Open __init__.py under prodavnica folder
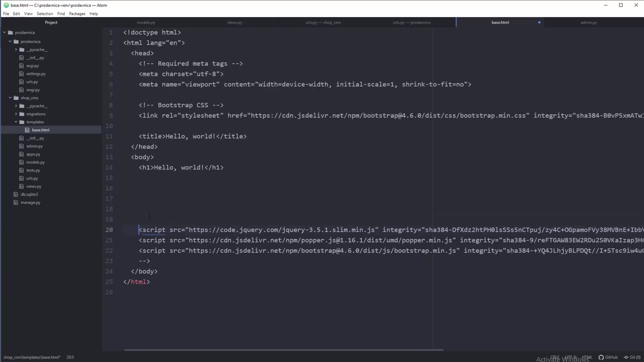 point(35,58)
